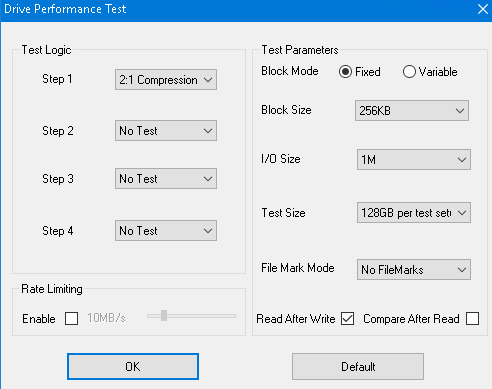Click the Test Logic group title
The height and width of the screenshot is (389, 492).
point(46,50)
